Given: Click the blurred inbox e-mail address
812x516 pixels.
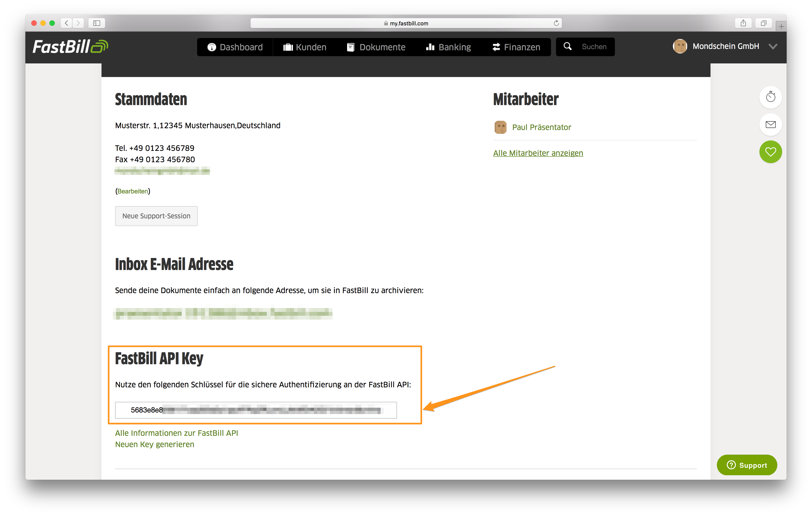Looking at the screenshot, I should tap(223, 313).
